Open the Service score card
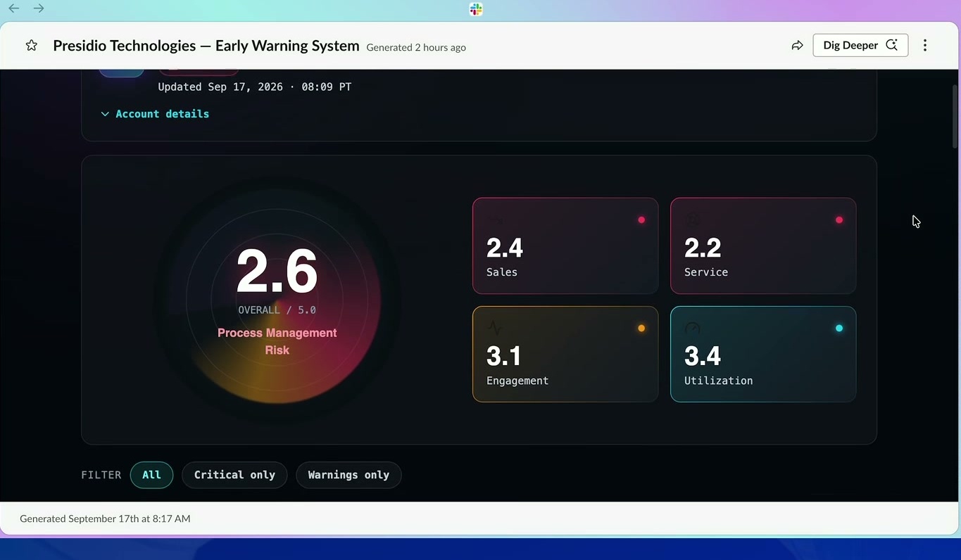Image resolution: width=961 pixels, height=560 pixels. click(763, 246)
